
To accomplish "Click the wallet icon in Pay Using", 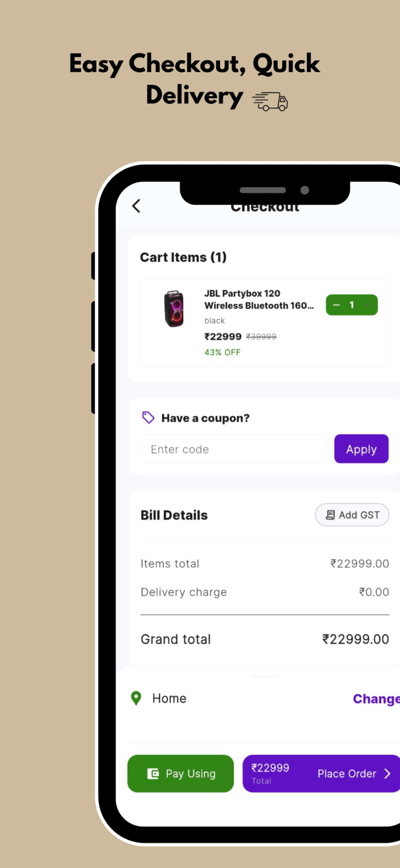I will pyautogui.click(x=153, y=774).
